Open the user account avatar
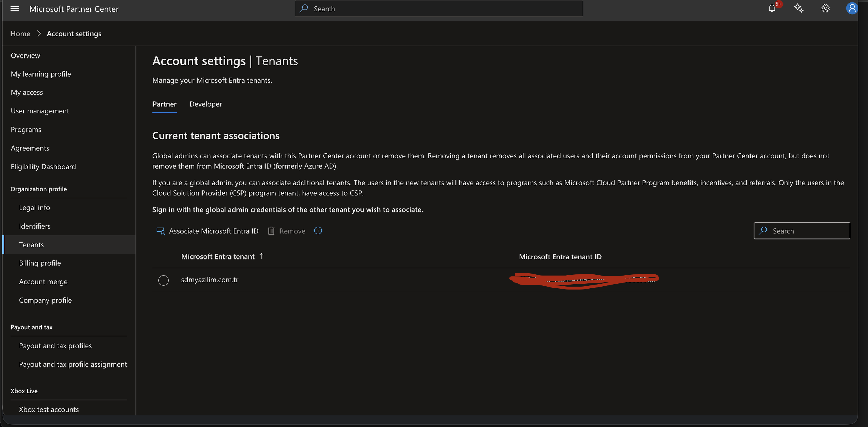The image size is (868, 427). (851, 8)
